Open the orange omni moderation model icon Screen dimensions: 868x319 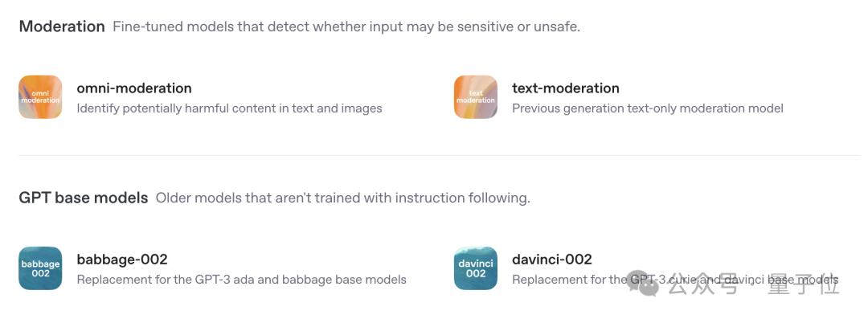(x=40, y=97)
